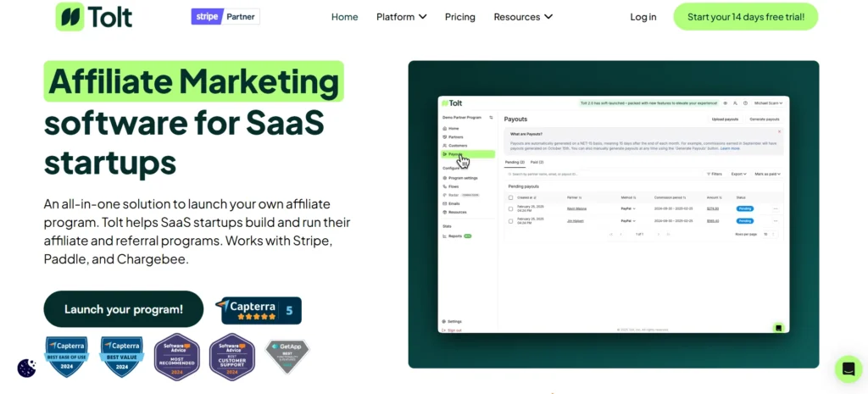Click the Upload payouts button
The image size is (868, 394).
(726, 119)
